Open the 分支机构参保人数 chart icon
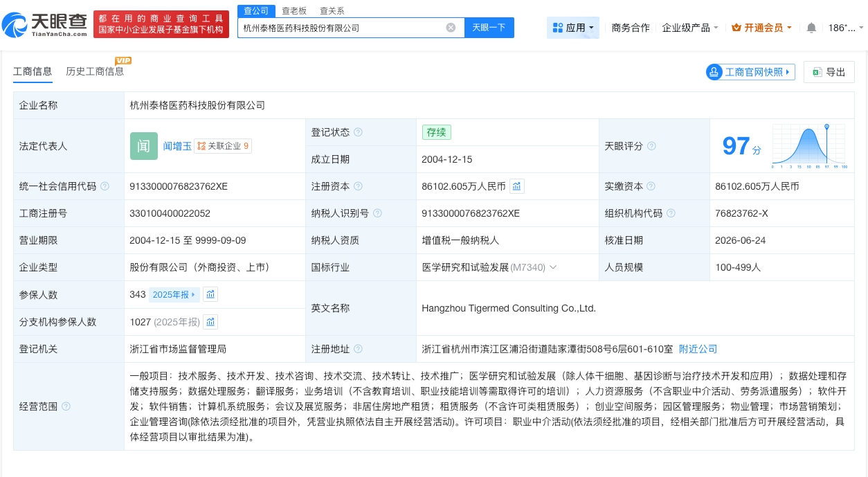Image resolution: width=868 pixels, height=477 pixels. point(210,322)
